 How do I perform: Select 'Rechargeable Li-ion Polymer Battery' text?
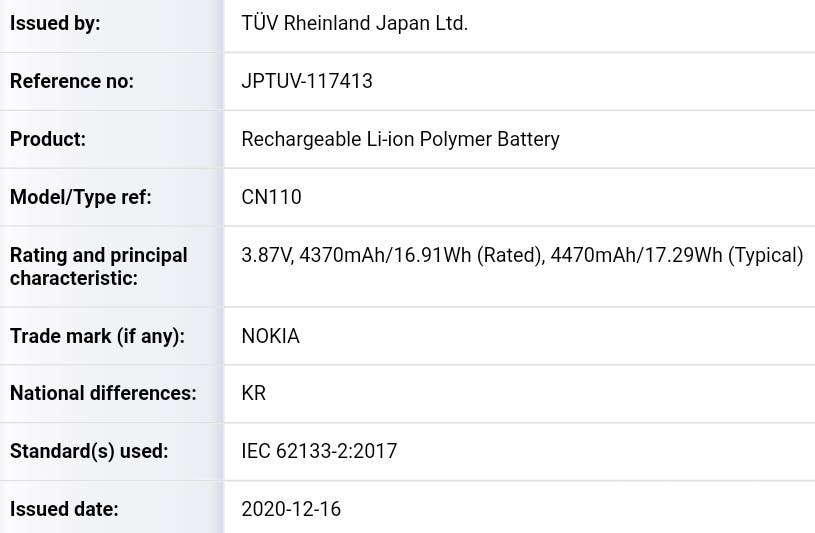click(x=400, y=139)
